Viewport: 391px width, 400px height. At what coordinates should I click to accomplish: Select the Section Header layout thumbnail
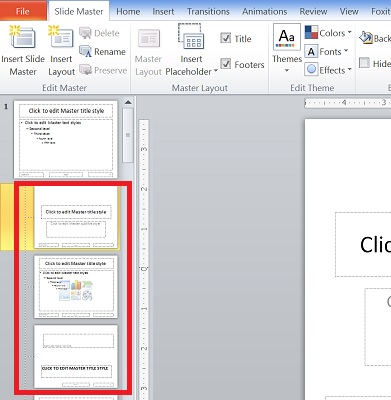pyautogui.click(x=76, y=357)
